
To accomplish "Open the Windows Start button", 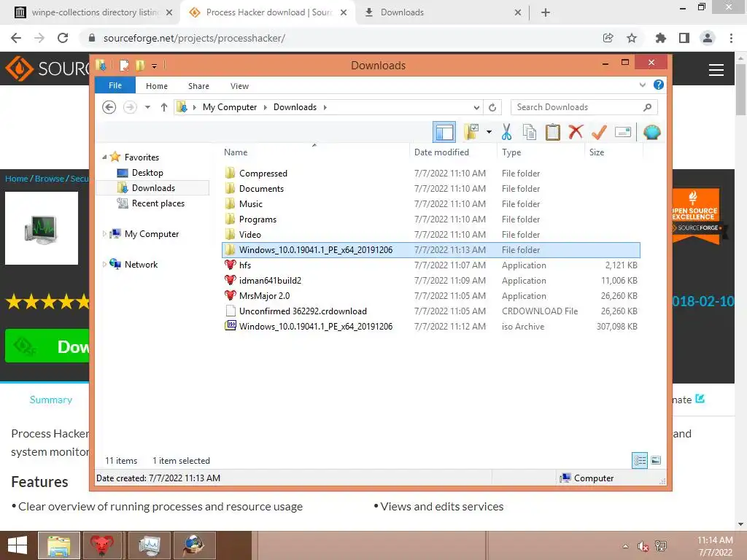I will [x=18, y=545].
